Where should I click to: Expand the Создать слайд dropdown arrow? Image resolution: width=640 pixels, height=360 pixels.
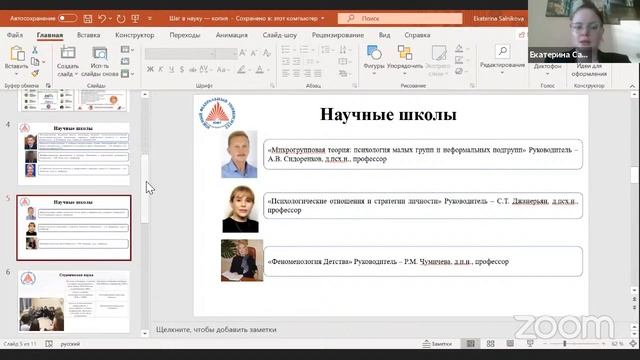(76, 74)
